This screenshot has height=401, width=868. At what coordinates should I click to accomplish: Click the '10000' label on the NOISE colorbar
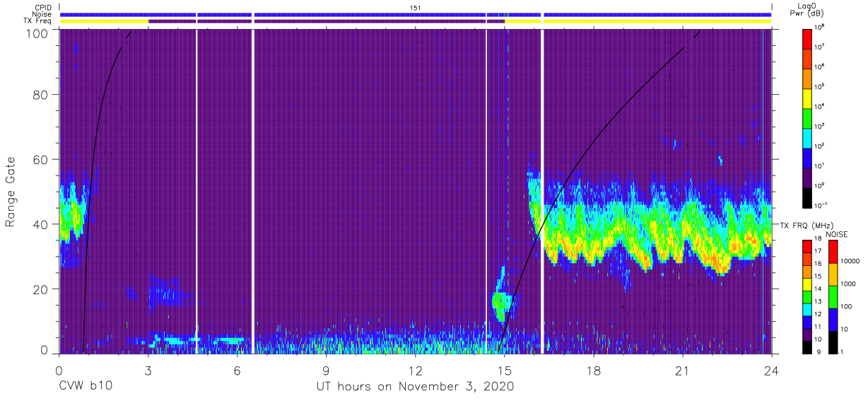point(851,260)
